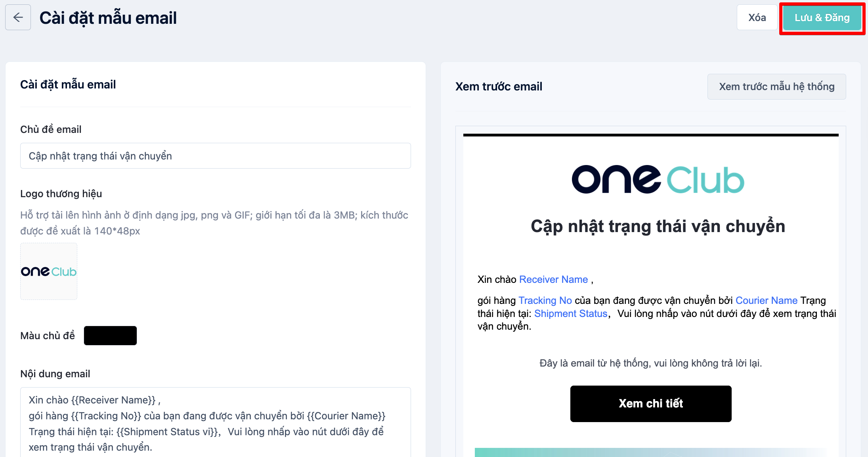The image size is (868, 457).
Task: Click the Shipment Status variable in preview
Action: 571,314
